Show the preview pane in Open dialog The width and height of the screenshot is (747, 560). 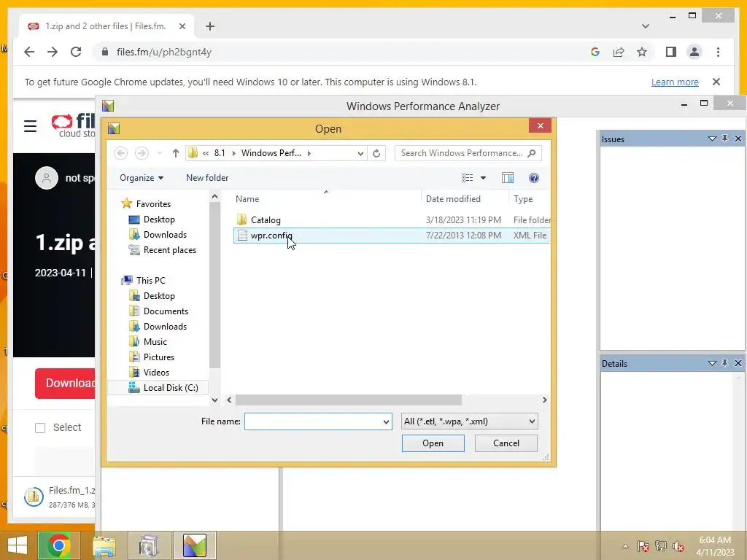[508, 178]
